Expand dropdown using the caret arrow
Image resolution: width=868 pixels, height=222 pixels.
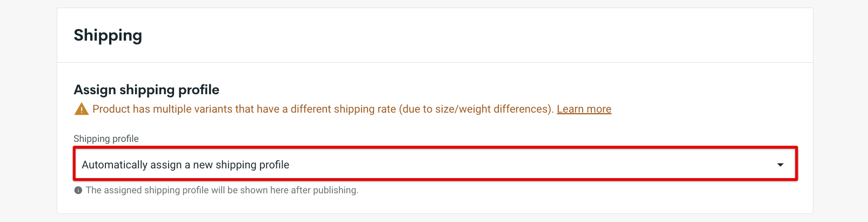click(780, 165)
